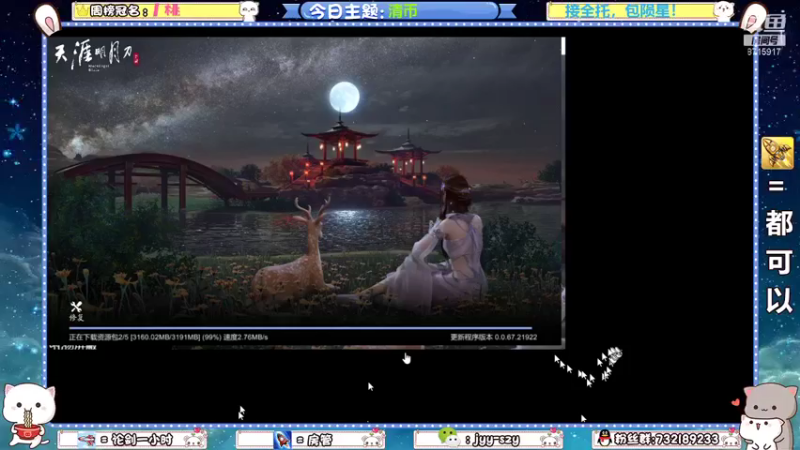
Task: Click the blue rocket icon beside 房管
Action: tap(282, 439)
